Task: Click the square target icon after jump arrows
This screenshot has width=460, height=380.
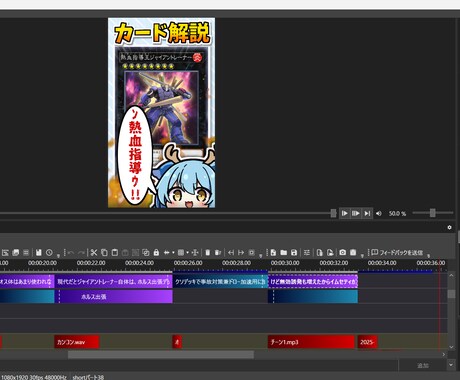Action: (252, 253)
